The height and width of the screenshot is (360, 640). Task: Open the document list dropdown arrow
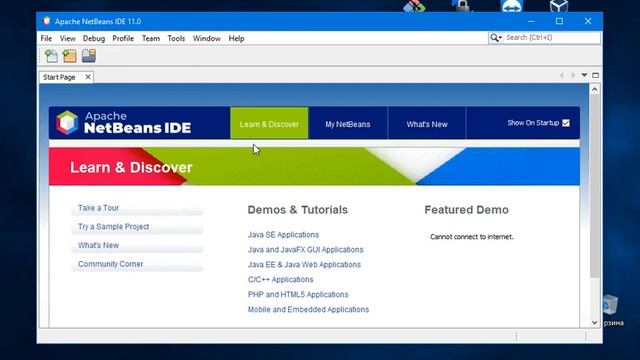(x=584, y=75)
